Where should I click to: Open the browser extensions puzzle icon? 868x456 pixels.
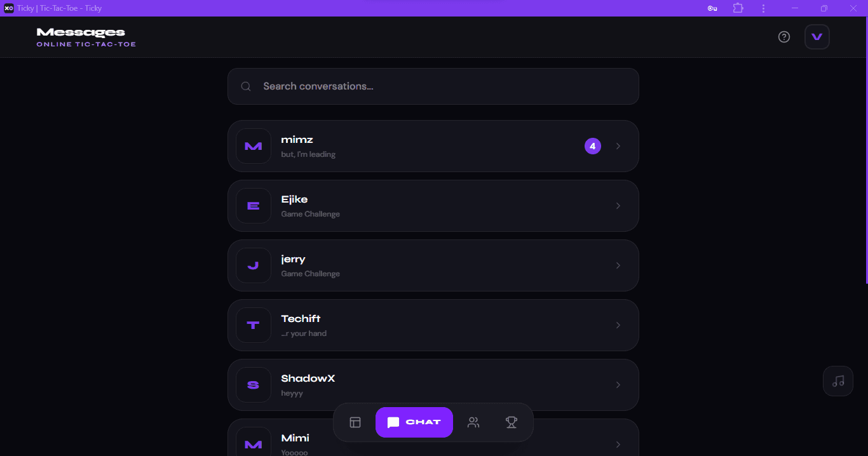coord(738,8)
